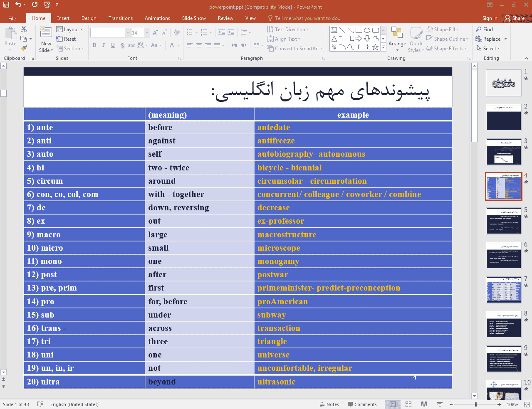The image size is (532, 409).
Task: Toggle Bold formatting
Action: (x=94, y=45)
